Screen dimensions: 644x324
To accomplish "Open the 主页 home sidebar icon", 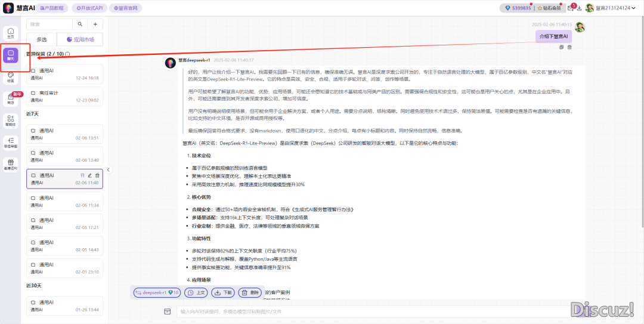I will point(11,33).
